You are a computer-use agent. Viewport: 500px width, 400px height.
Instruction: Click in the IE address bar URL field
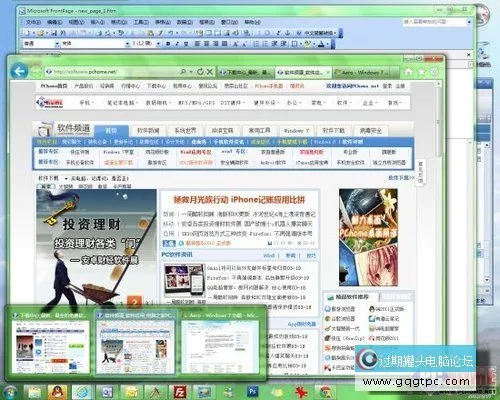[113, 72]
